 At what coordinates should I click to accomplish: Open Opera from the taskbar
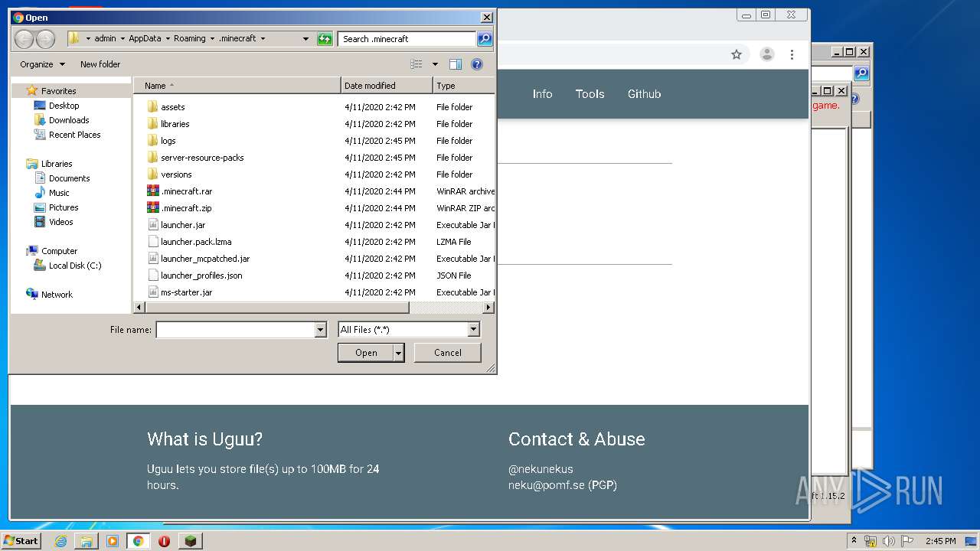[x=164, y=541]
